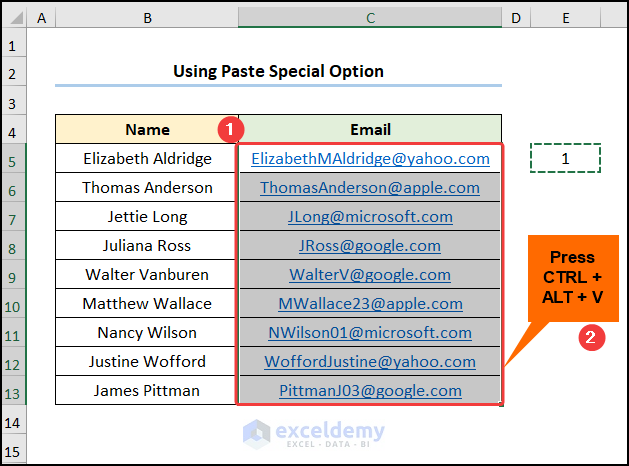The height and width of the screenshot is (466, 629).
Task: Select column B header
Action: [x=147, y=18]
